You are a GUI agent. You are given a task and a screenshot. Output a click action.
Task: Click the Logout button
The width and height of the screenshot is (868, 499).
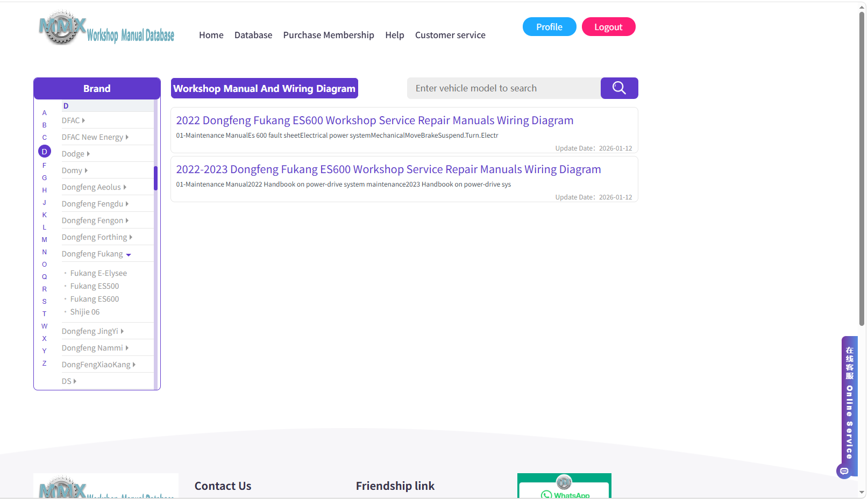pos(609,27)
